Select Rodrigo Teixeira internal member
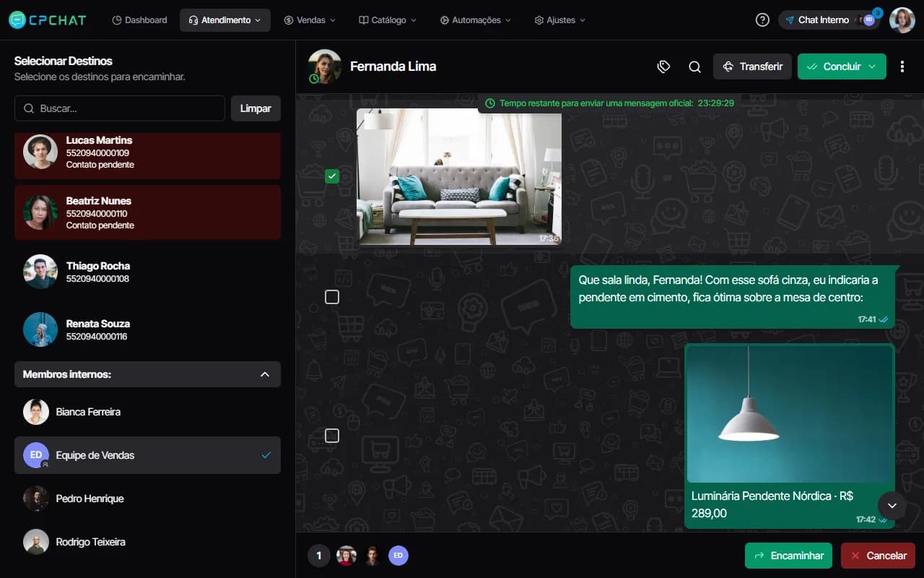The height and width of the screenshot is (578, 924). click(x=147, y=542)
